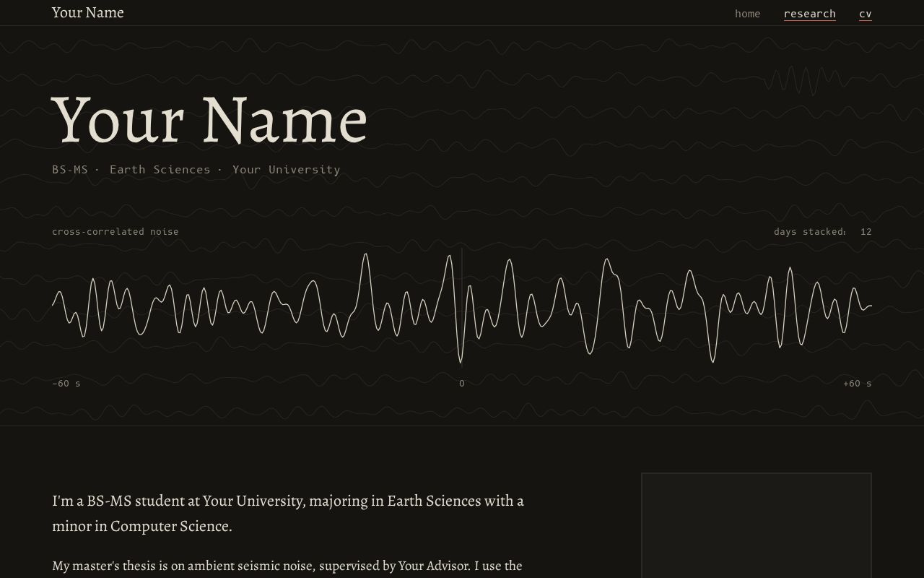Go to the research page link

tap(809, 14)
